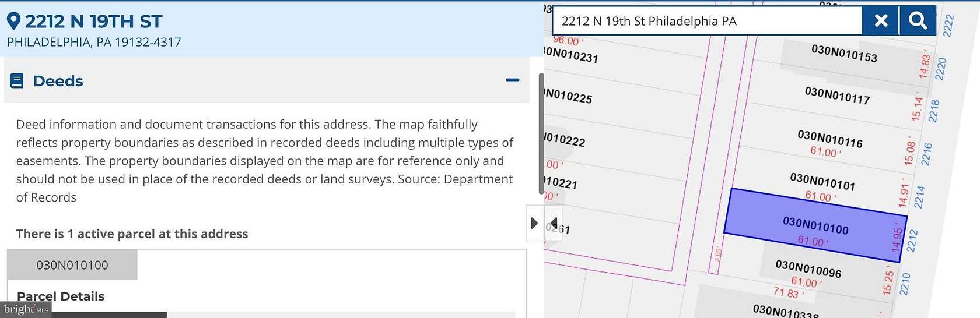Click the address search input field
Image resolution: width=980 pixels, height=318 pixels.
point(706,22)
